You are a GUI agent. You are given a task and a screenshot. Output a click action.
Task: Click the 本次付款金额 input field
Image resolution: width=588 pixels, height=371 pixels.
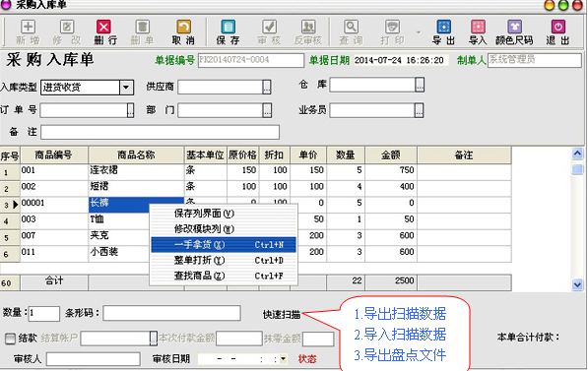pyautogui.click(x=239, y=339)
